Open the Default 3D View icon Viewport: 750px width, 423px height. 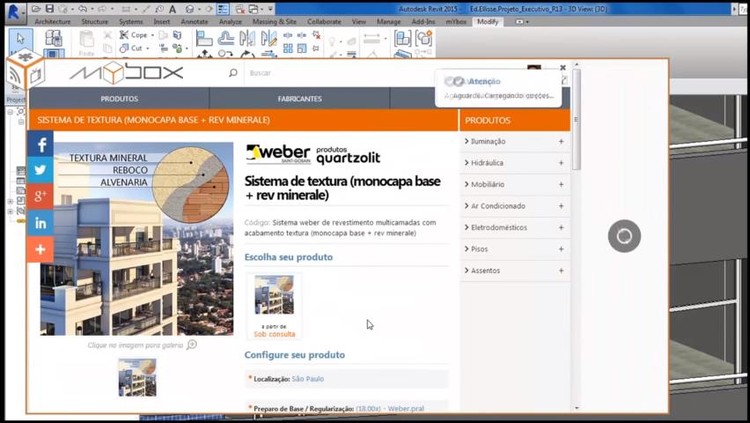pos(189,9)
